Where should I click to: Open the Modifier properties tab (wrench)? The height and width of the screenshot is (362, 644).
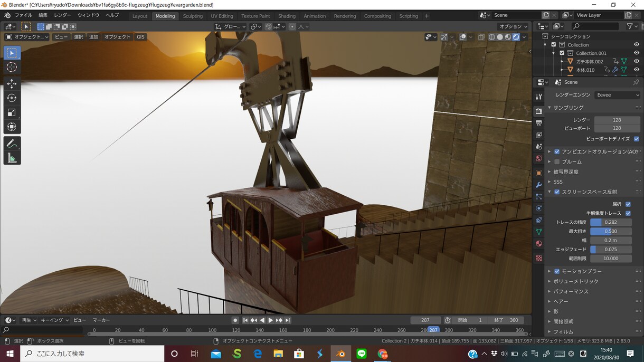click(x=538, y=185)
